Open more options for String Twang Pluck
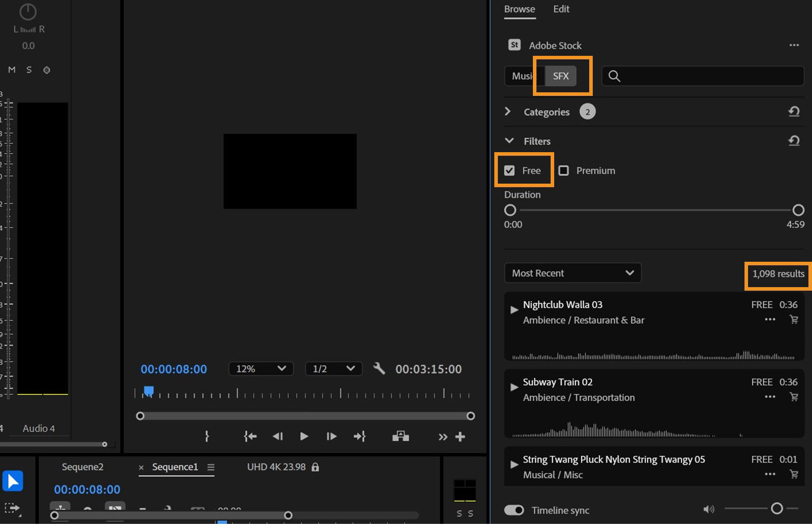The height and width of the screenshot is (524, 812). 770,474
